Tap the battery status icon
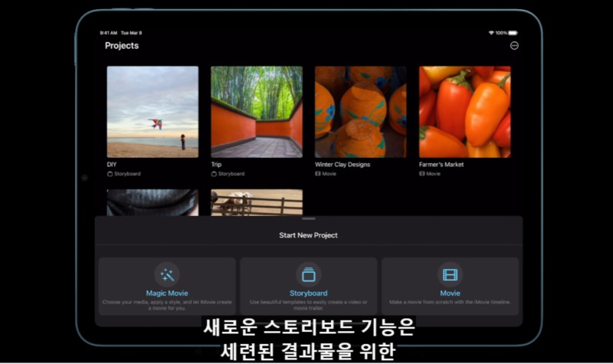The height and width of the screenshot is (364, 613). click(513, 33)
